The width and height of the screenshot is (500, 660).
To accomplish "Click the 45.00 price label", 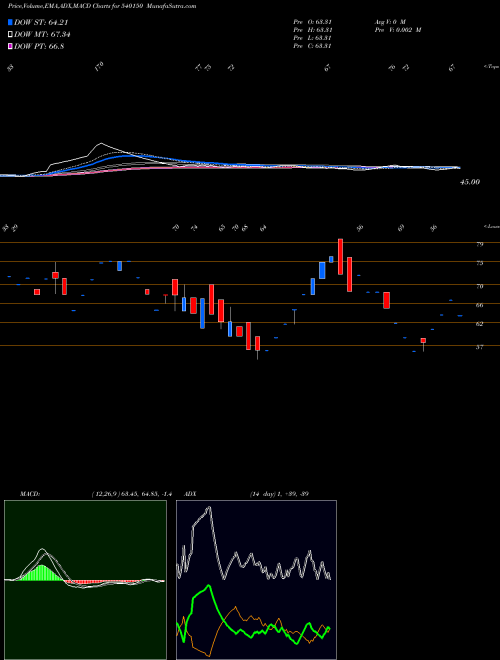I will [470, 182].
